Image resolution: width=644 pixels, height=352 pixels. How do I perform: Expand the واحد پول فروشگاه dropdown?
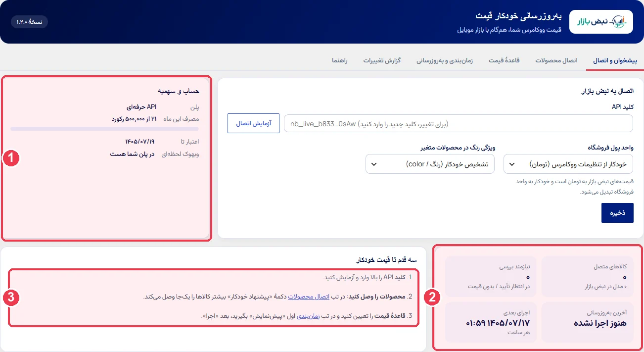pyautogui.click(x=568, y=164)
